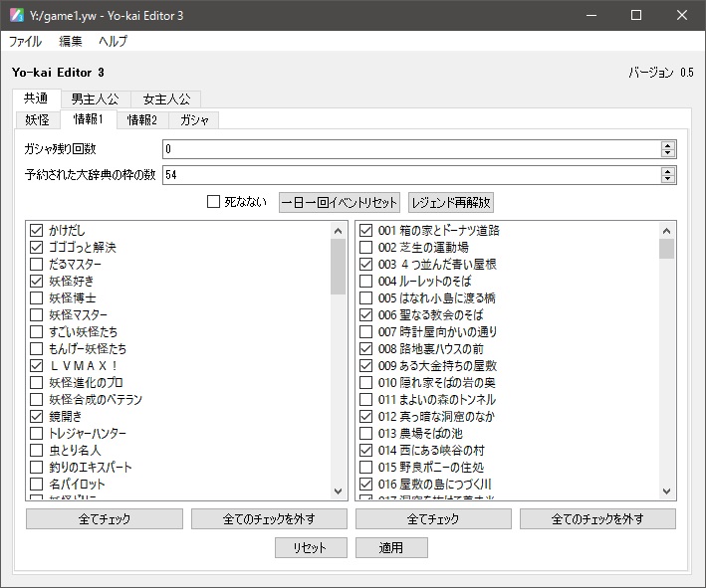Uncheck the 鏡開き checkbox
The height and width of the screenshot is (588, 706).
(x=37, y=417)
